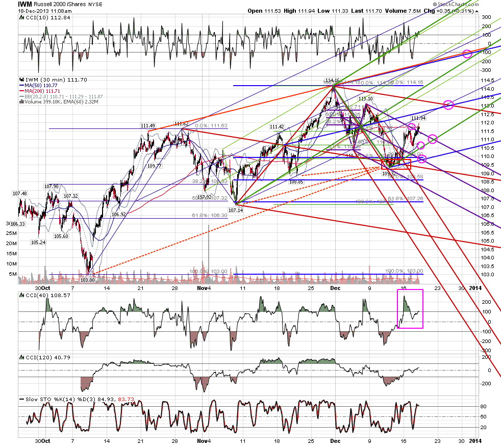Screen dimensions: 501x448
Task: Click the up arrow after the Chg value
Action: 477,11
